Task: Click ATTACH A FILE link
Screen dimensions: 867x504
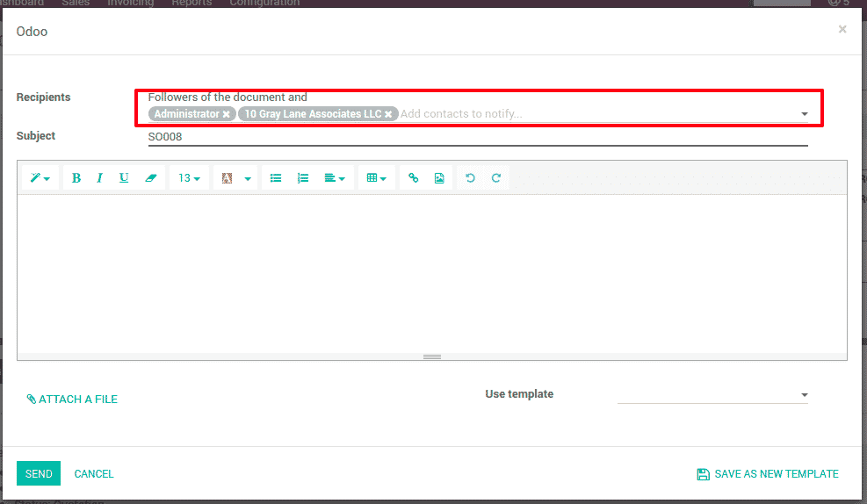Action: tap(72, 400)
